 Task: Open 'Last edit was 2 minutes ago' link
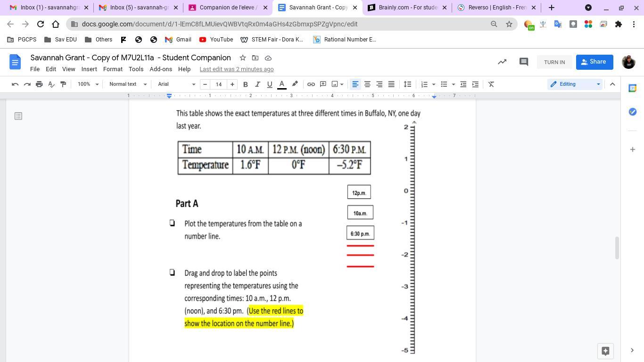(236, 69)
